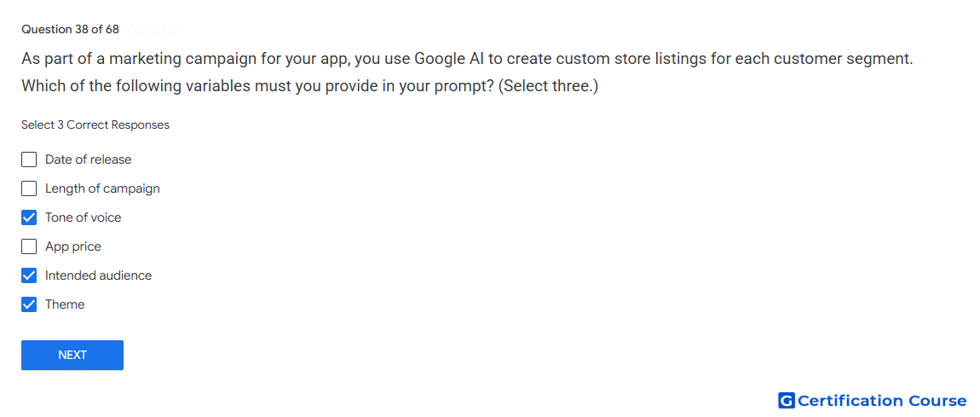Click the '(Select three.)' sentence

[548, 86]
